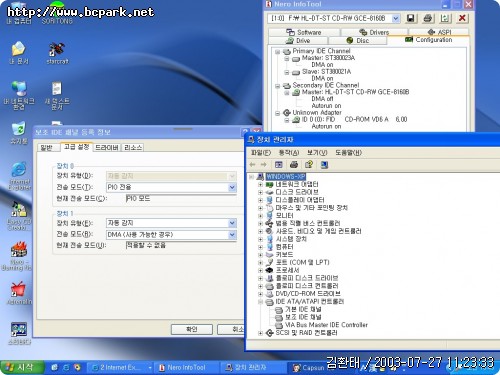Click the 취소 button in properties dialog
This screenshot has width=500, height=375.
tap(231, 329)
